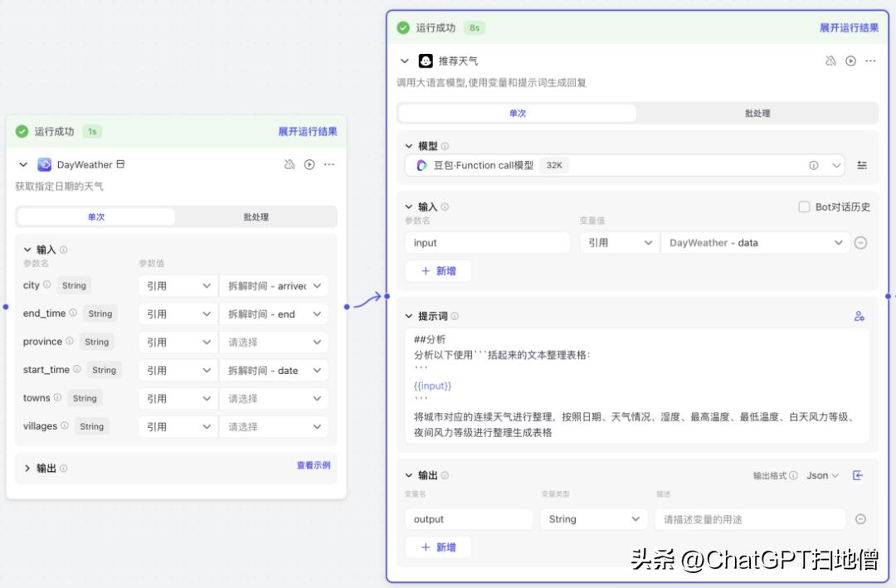
Task: Select 单次 tab in 推荐天气 node
Action: (x=517, y=113)
